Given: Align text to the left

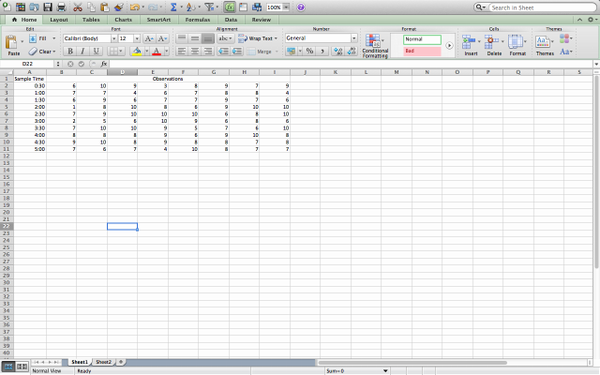Looking at the screenshot, I should [x=182, y=51].
